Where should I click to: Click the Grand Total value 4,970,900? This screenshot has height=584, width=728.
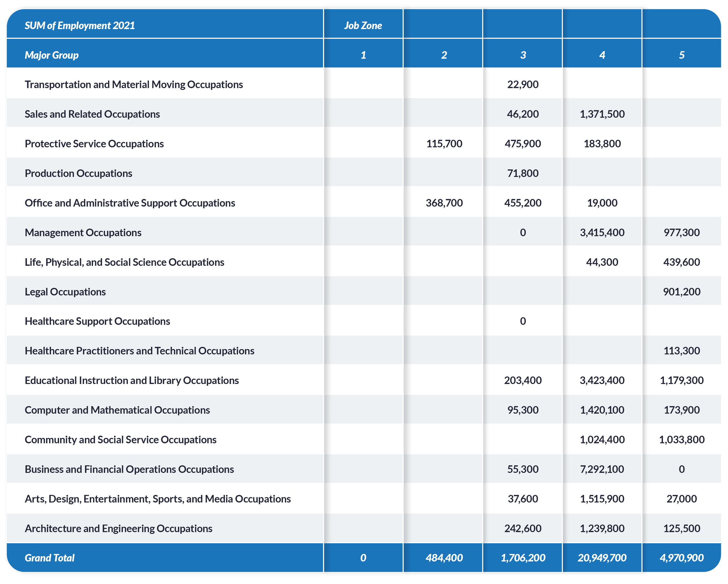coord(681,558)
